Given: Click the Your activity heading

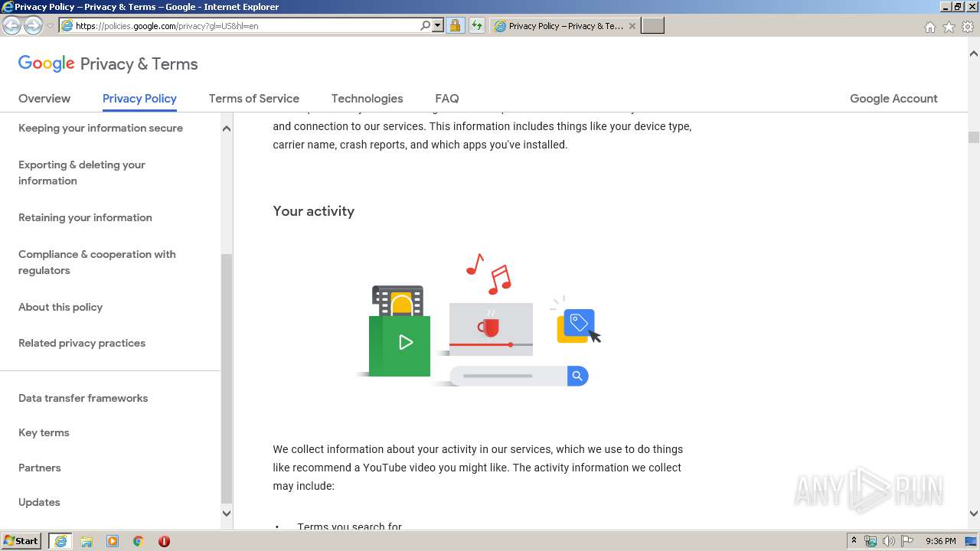Looking at the screenshot, I should tap(314, 211).
